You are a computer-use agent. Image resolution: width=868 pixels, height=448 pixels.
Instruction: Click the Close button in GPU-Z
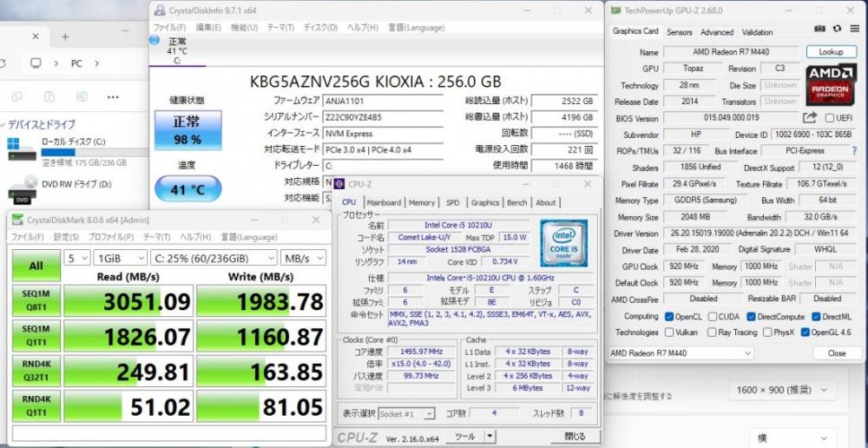837,352
